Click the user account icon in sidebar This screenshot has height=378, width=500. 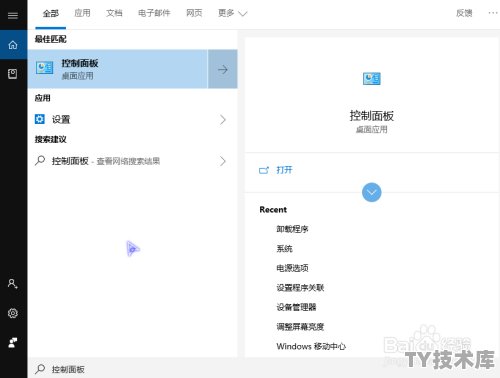click(x=13, y=284)
